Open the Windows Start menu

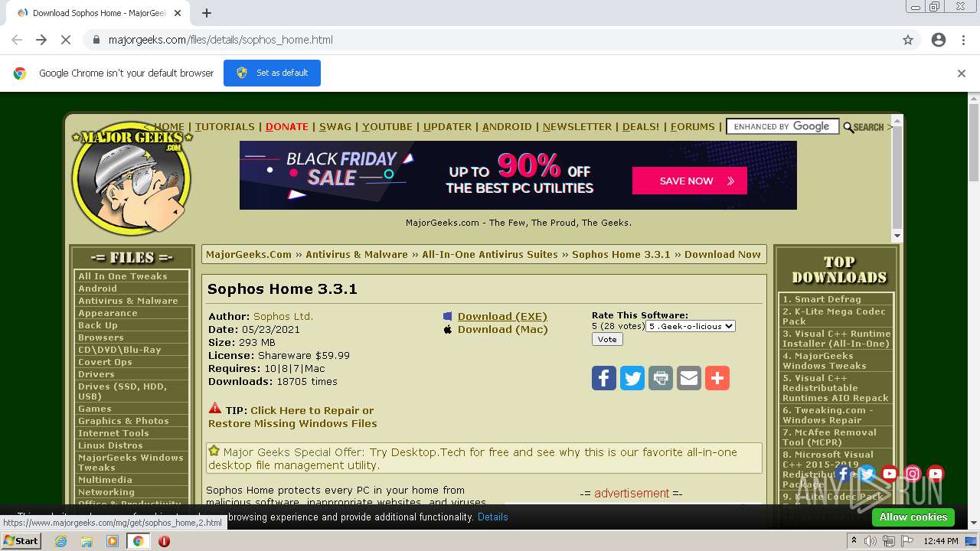point(21,541)
